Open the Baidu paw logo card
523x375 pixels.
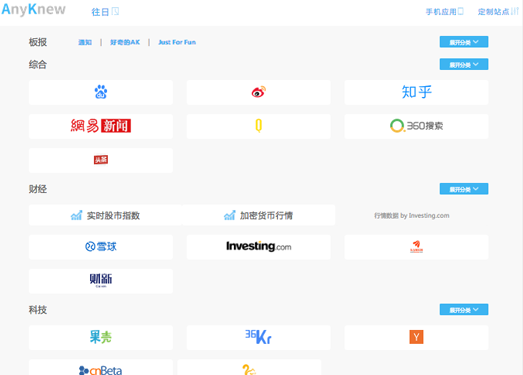(x=101, y=92)
